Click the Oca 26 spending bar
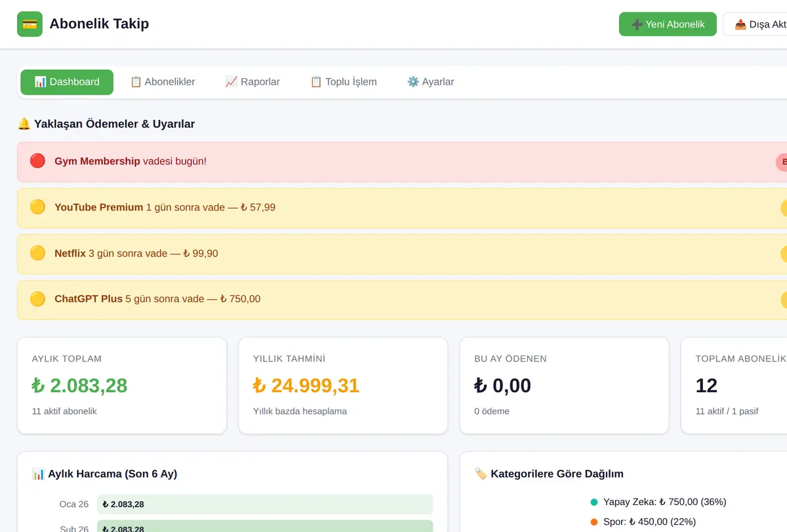The width and height of the screenshot is (787, 532). click(265, 504)
